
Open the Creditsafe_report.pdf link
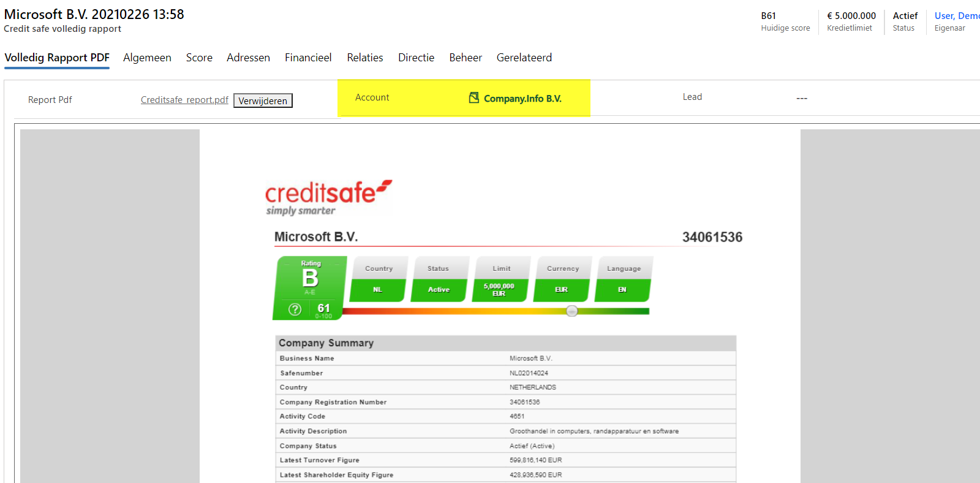pyautogui.click(x=184, y=100)
